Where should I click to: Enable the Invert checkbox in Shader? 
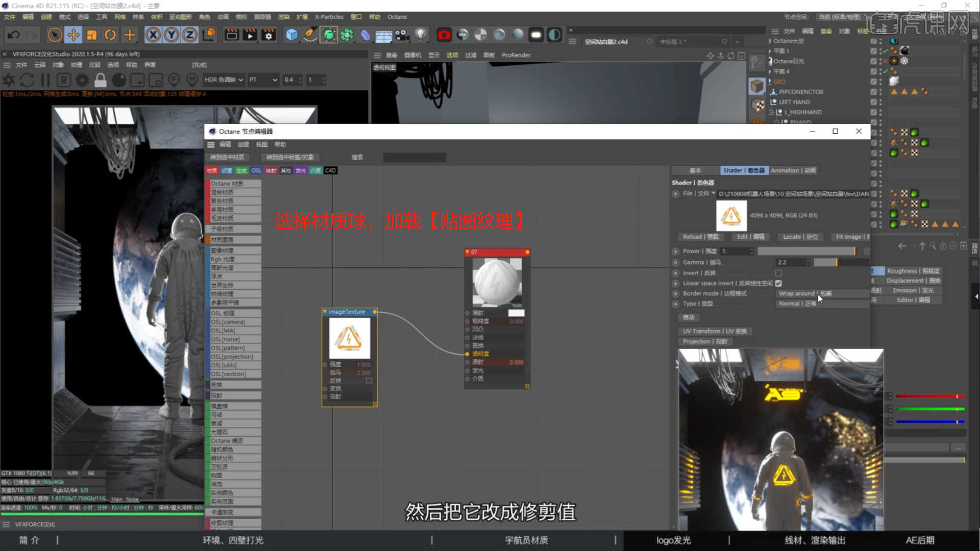coord(778,273)
